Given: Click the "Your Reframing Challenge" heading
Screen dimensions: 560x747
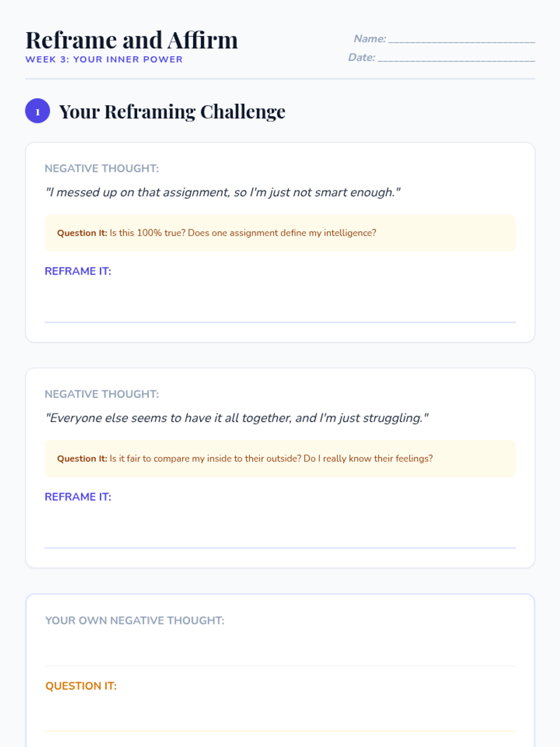Looking at the screenshot, I should [x=172, y=112].
